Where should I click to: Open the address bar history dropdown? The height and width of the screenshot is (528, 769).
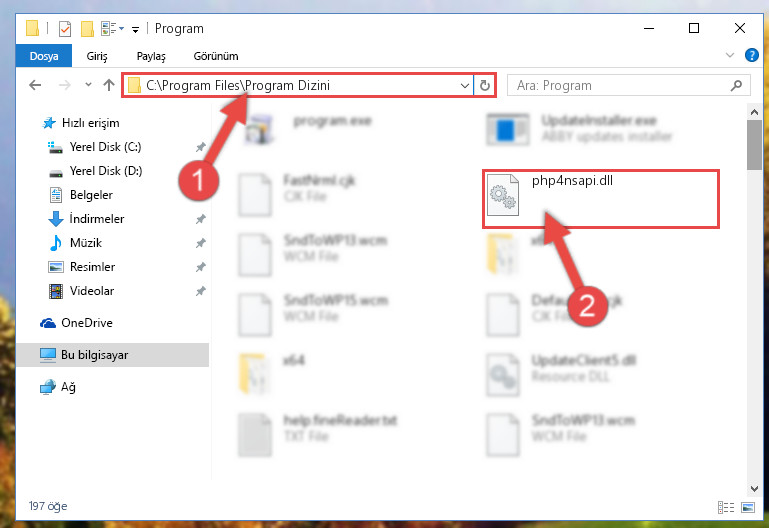(x=464, y=86)
